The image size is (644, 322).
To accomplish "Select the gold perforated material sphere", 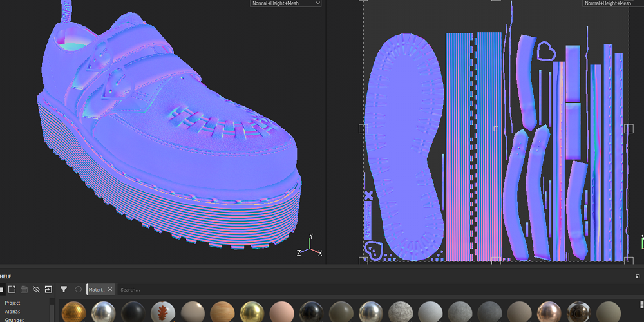I will click(x=73, y=312).
